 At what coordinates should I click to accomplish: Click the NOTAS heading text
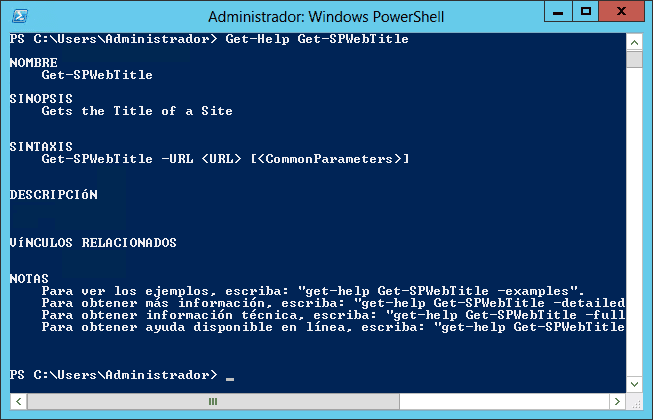click(29, 278)
